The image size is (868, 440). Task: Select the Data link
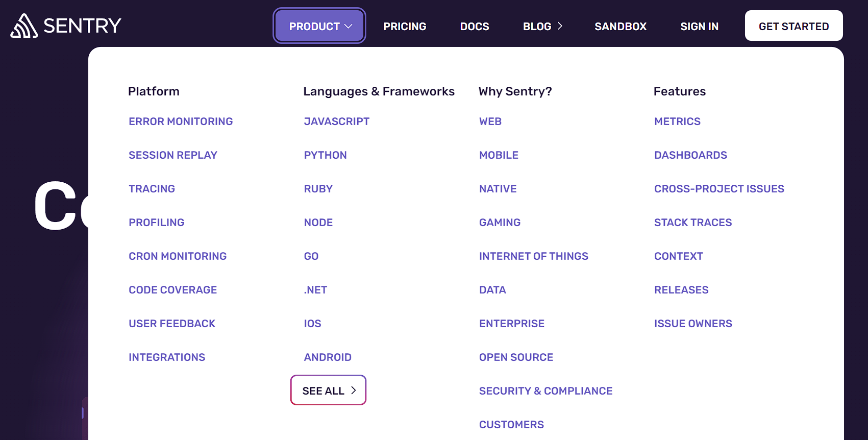pos(492,290)
